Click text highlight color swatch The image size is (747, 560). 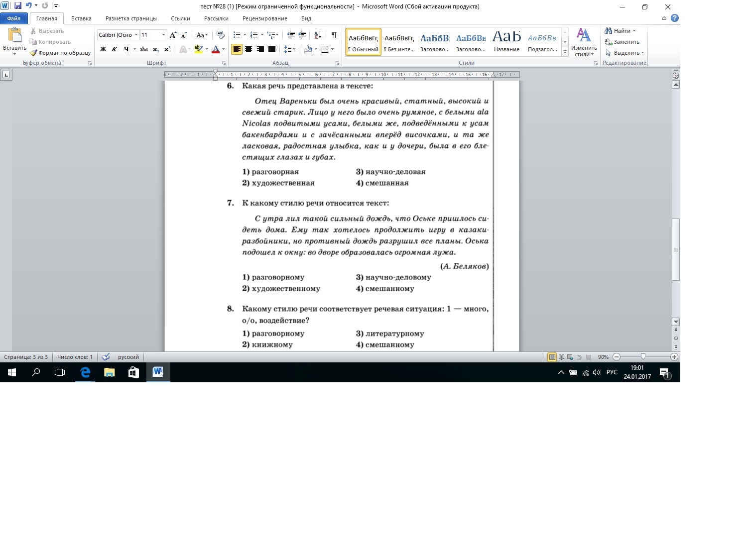198,49
